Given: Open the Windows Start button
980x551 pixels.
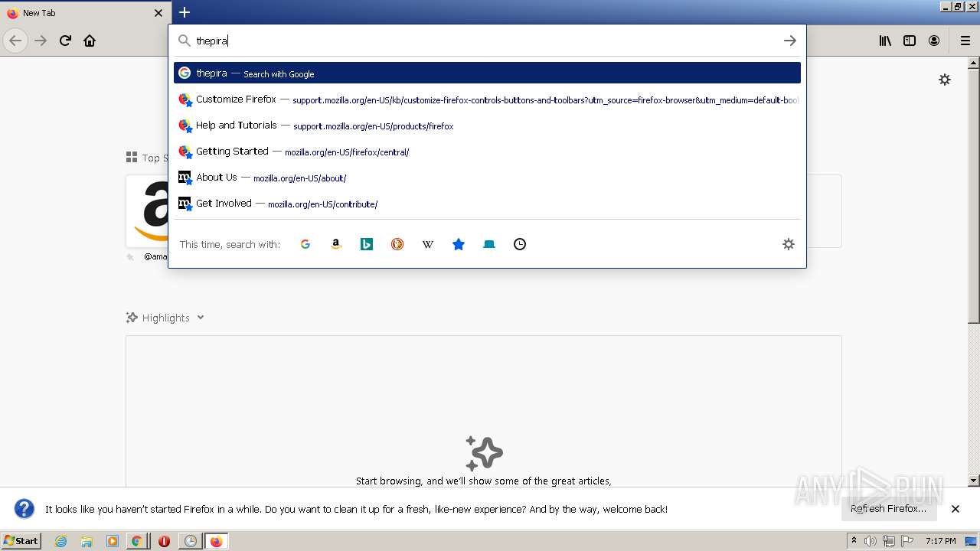Looking at the screenshot, I should pos(21,541).
